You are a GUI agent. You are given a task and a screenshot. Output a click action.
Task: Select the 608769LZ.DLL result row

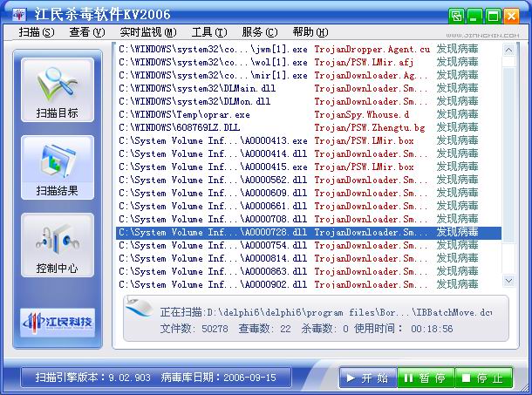[x=309, y=127]
